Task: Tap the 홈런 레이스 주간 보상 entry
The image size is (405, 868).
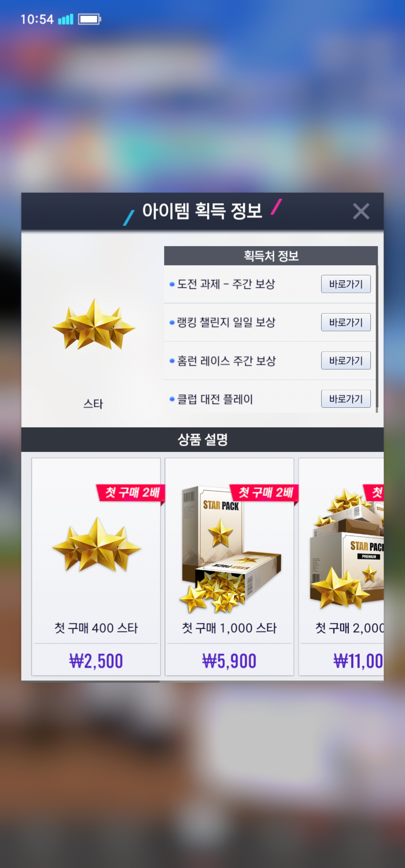Action: coord(226,361)
